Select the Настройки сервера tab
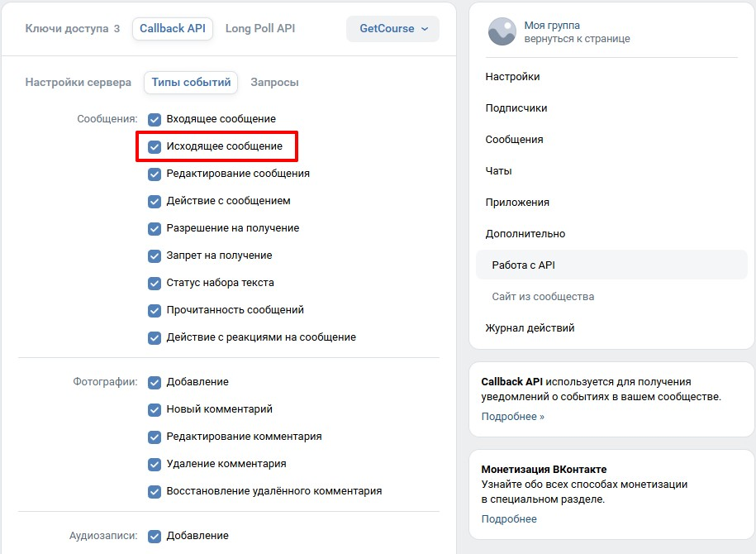Viewport: 756px width, 554px height. pyautogui.click(x=78, y=83)
